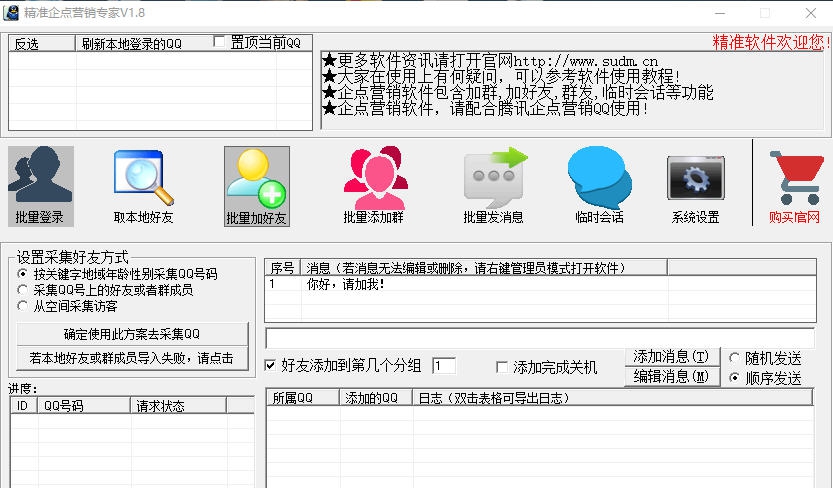Click 若本地好友或群成员导入失败，请点击 button

click(132, 358)
